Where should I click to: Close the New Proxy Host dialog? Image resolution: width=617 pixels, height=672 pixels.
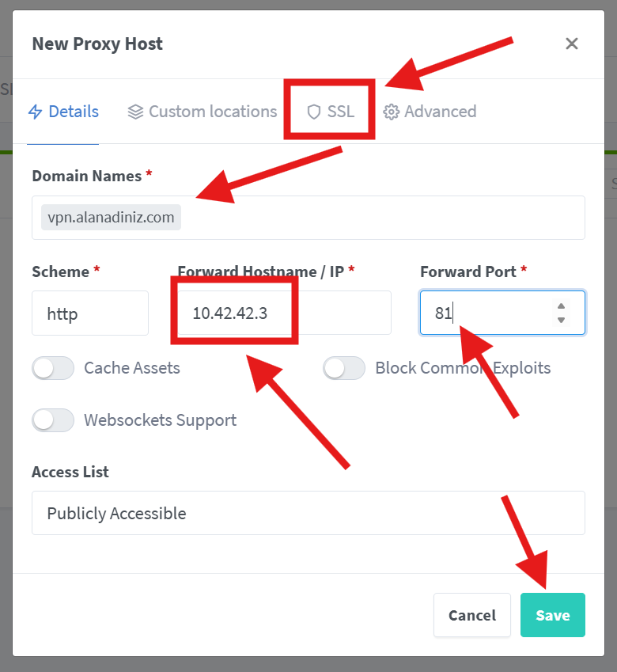coord(572,44)
